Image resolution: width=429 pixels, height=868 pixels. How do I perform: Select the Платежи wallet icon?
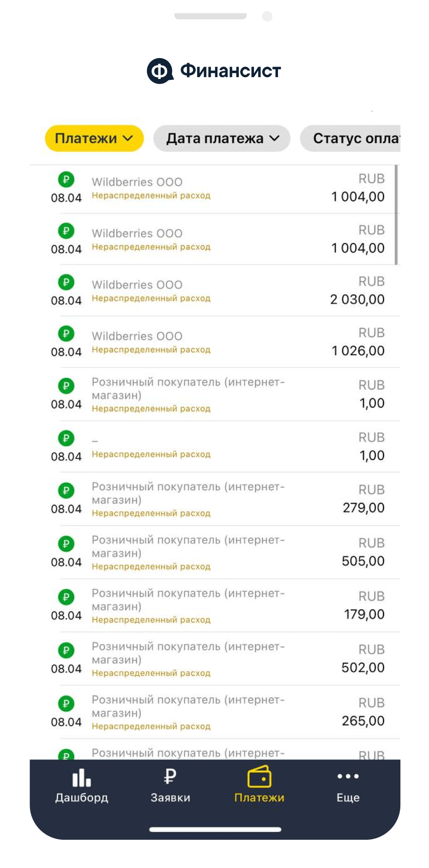(259, 777)
